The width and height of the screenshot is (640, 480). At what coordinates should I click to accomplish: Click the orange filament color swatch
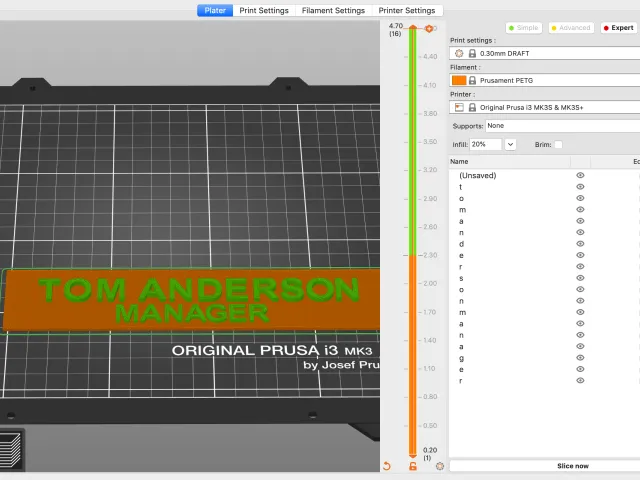click(x=459, y=80)
